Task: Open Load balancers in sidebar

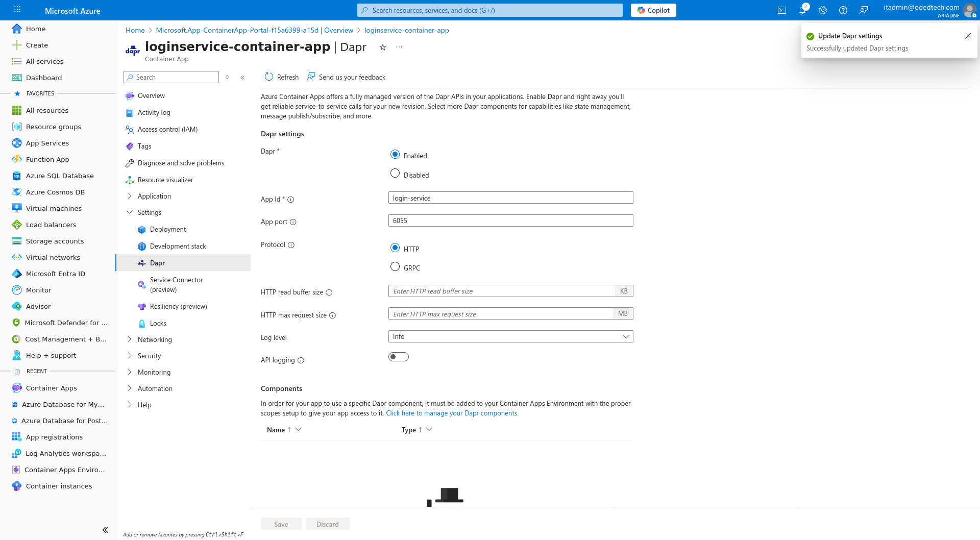Action: click(x=51, y=225)
